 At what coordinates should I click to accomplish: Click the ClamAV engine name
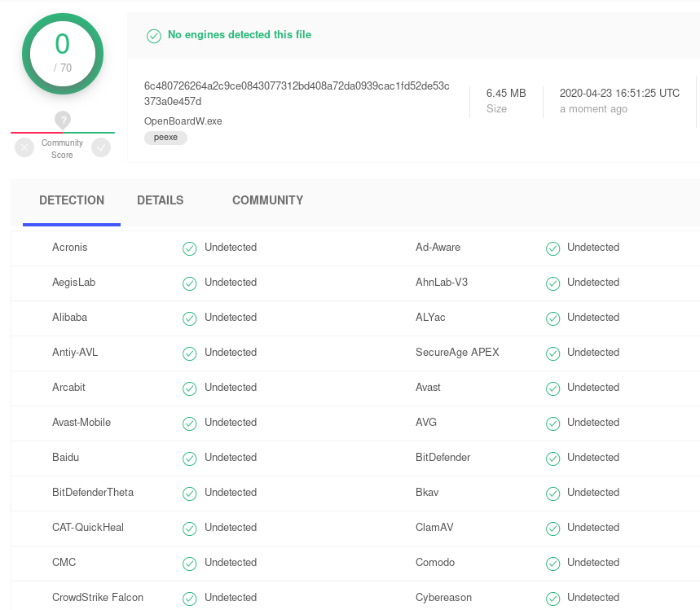point(434,528)
